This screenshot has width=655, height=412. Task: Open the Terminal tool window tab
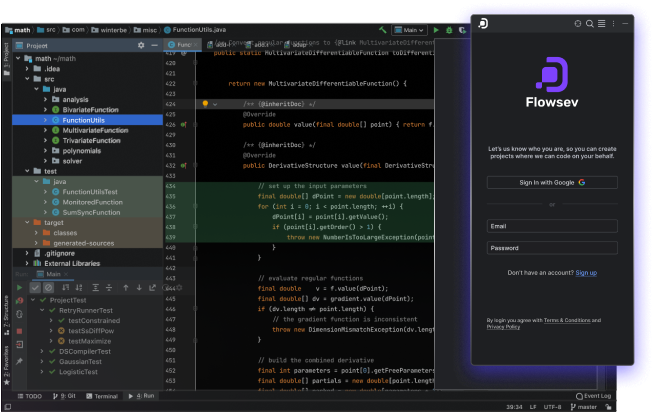click(102, 396)
